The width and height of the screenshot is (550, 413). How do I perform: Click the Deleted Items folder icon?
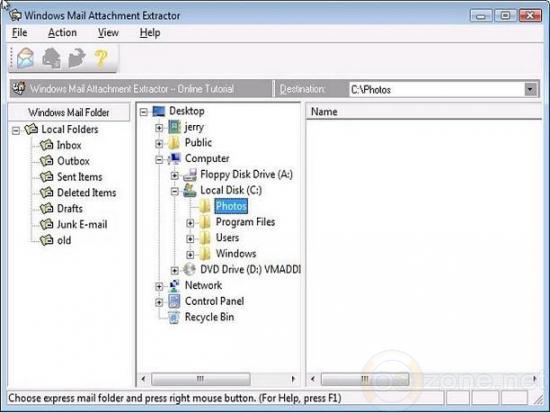coord(46,192)
